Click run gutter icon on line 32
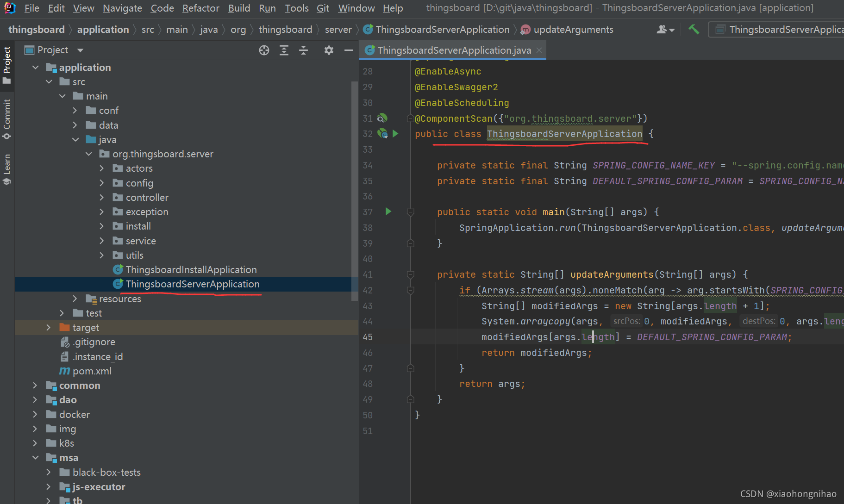 [x=395, y=134]
